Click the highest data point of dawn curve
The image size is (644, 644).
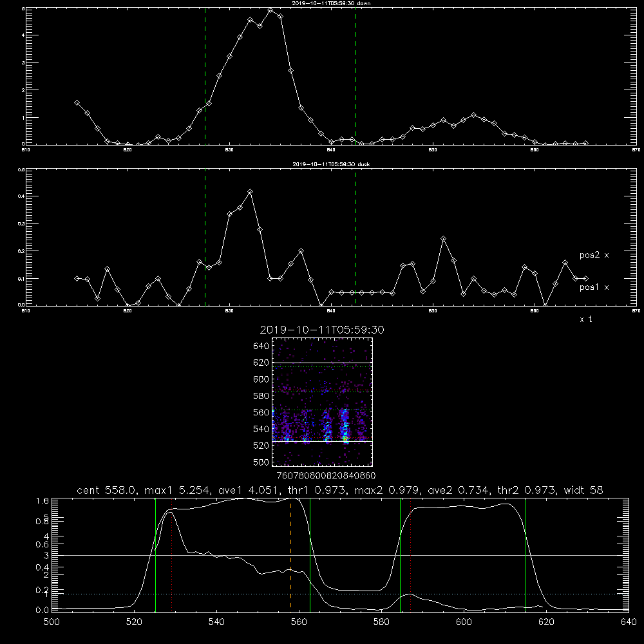pos(270,10)
